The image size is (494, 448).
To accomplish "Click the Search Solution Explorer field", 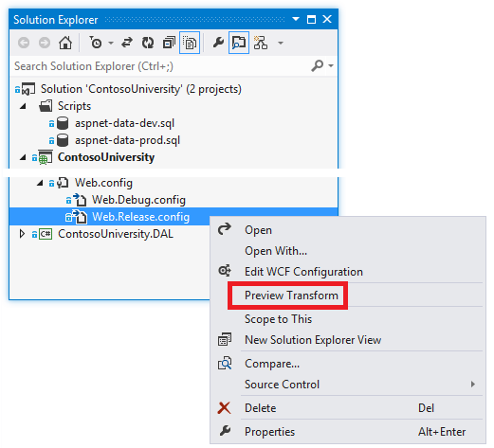I will (x=161, y=66).
